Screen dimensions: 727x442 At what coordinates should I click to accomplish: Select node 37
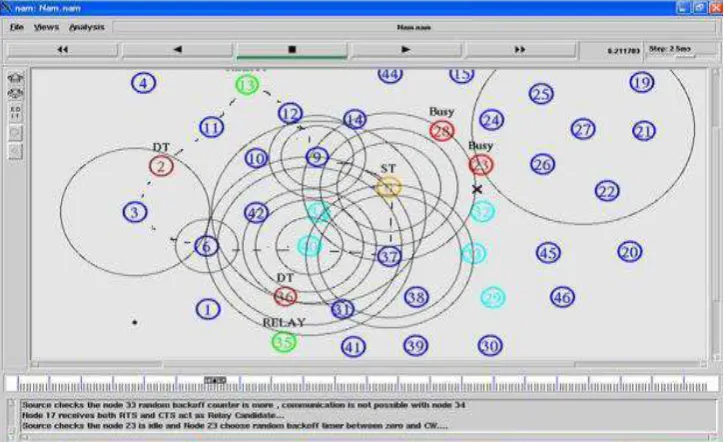pos(389,256)
